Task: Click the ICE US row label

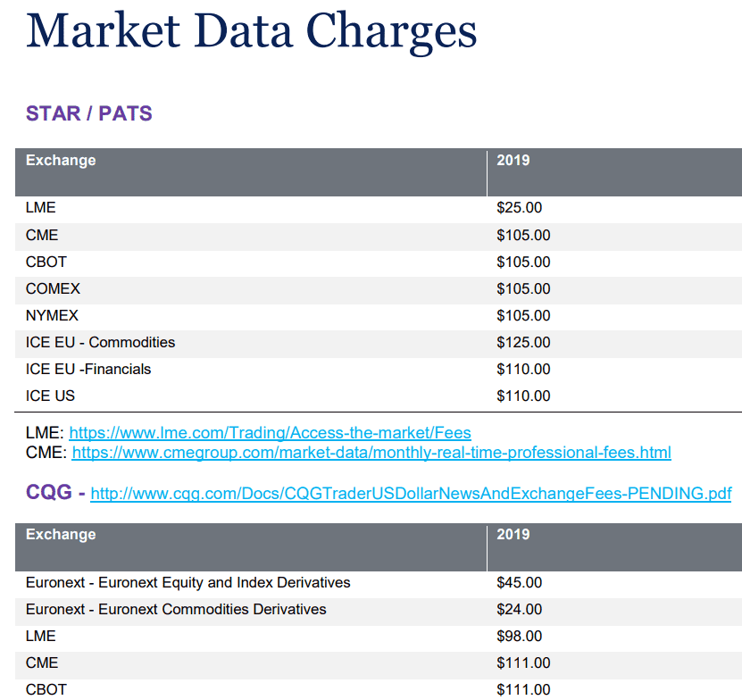Action: 50,396
